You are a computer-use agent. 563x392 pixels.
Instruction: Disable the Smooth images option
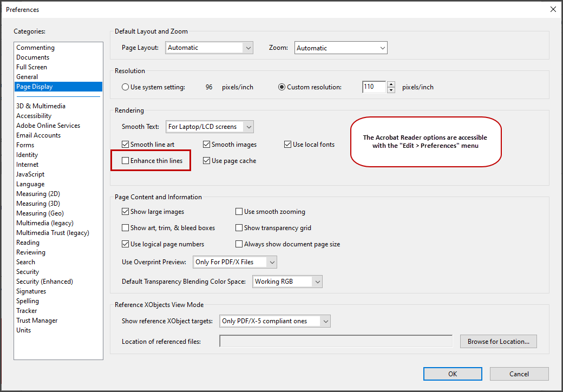point(206,145)
